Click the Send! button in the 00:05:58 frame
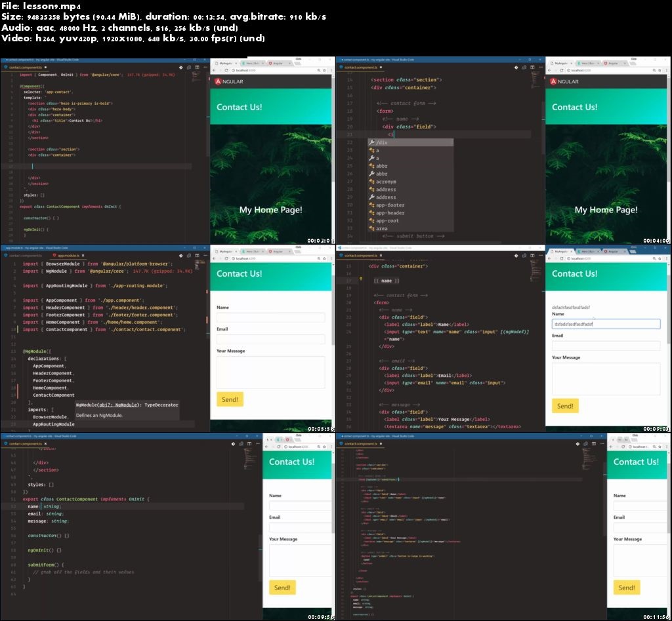The height and width of the screenshot is (621, 672). point(230,399)
